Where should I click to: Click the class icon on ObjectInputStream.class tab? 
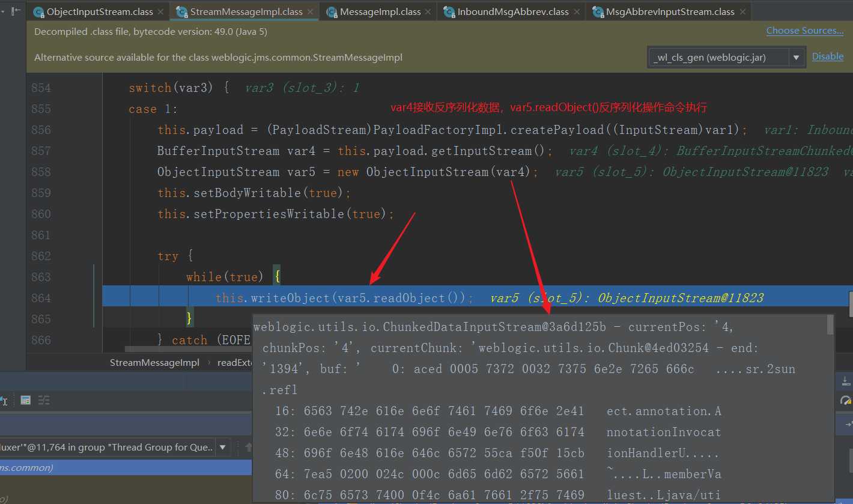pyautogui.click(x=38, y=11)
